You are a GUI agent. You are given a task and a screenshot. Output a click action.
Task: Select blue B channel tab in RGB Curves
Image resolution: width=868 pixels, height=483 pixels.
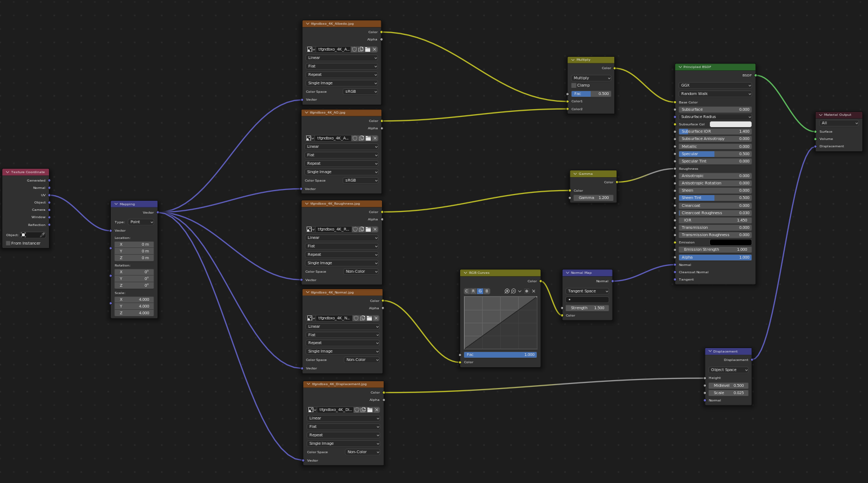[x=487, y=291]
